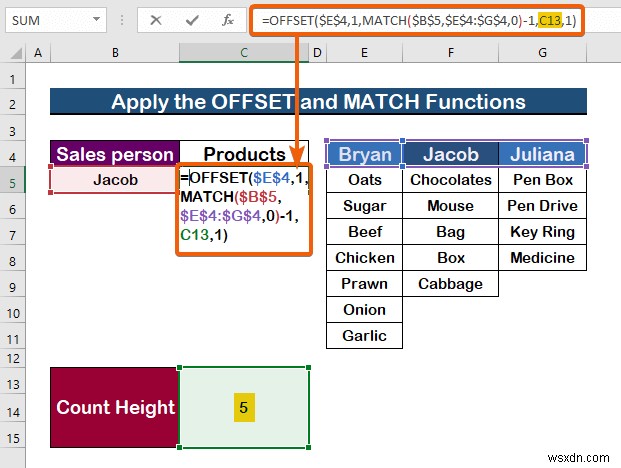Select the 'Onion' cell
Screen dimensions: 621x468
pos(364,310)
